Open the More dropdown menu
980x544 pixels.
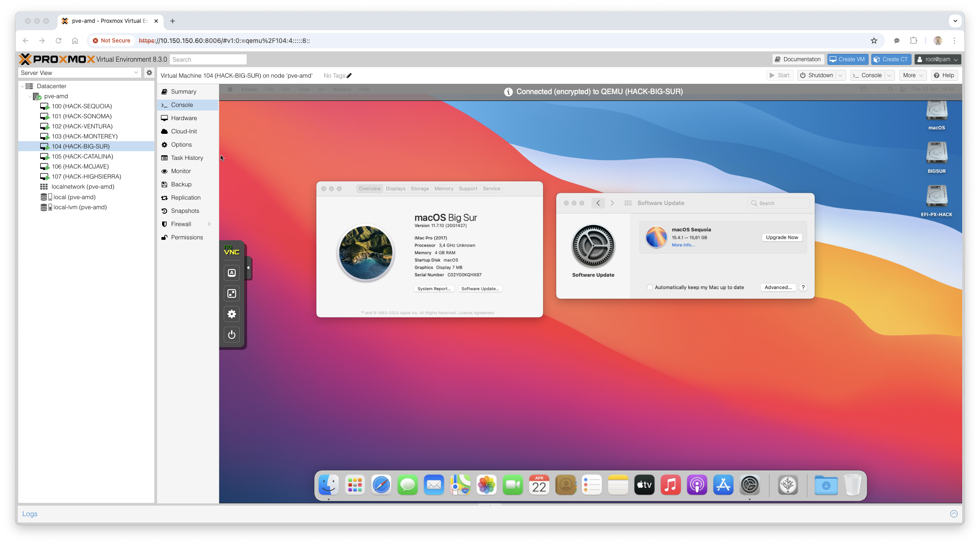913,75
